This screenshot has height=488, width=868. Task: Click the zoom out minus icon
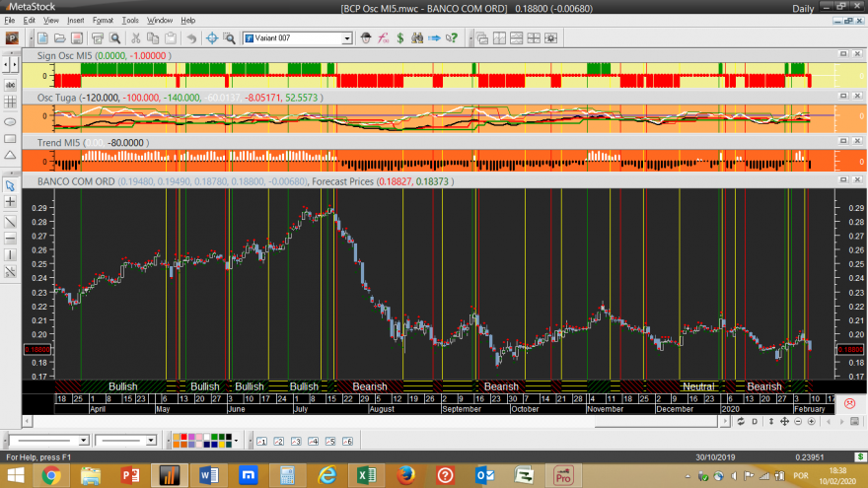(x=798, y=422)
